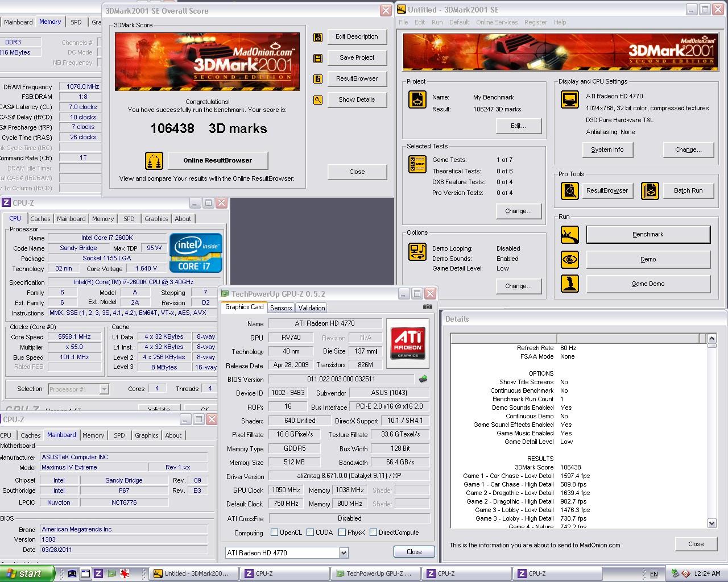Click Close button in Details panel
This screenshot has width=728, height=582.
[696, 544]
